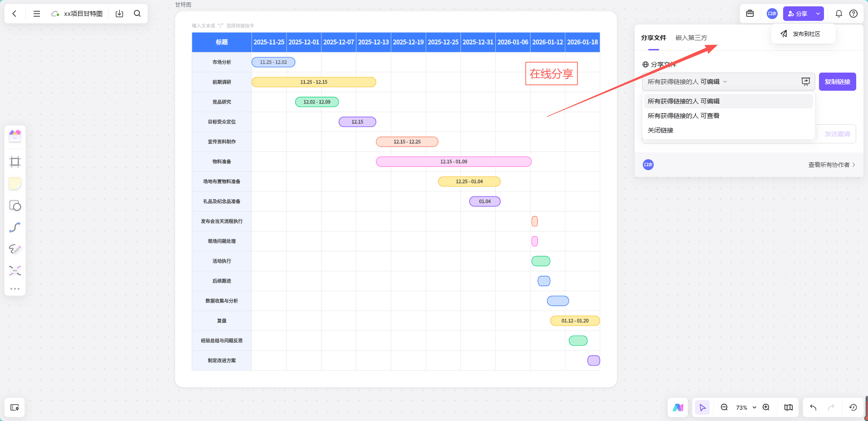Open the 73% zoom level dropdown
The image size is (868, 421).
pos(746,407)
